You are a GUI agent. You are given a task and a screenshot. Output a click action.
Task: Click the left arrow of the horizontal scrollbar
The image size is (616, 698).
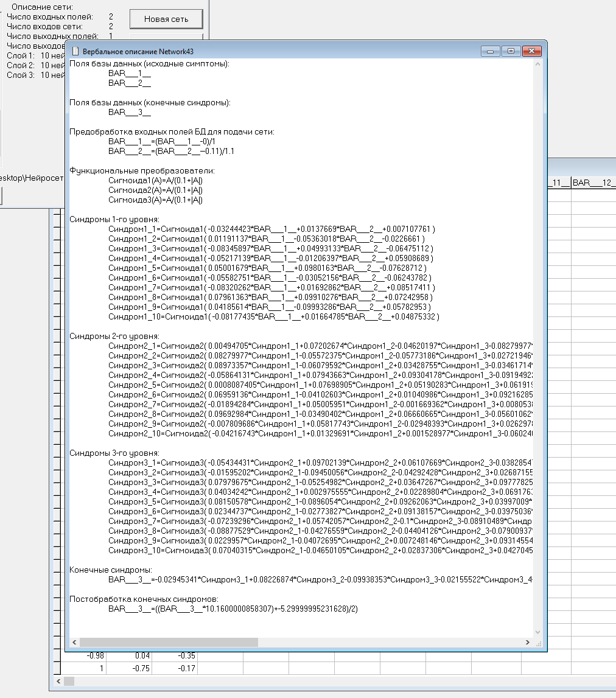click(74, 642)
